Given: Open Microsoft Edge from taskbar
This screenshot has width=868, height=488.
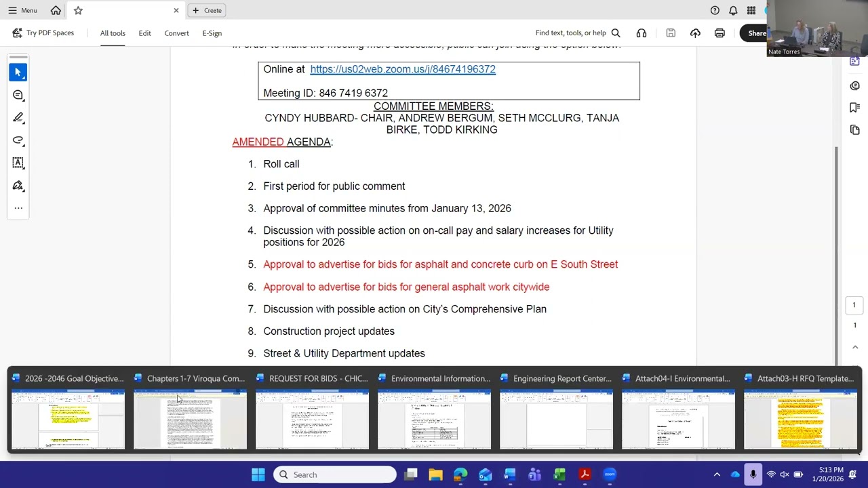Looking at the screenshot, I should 460,474.
